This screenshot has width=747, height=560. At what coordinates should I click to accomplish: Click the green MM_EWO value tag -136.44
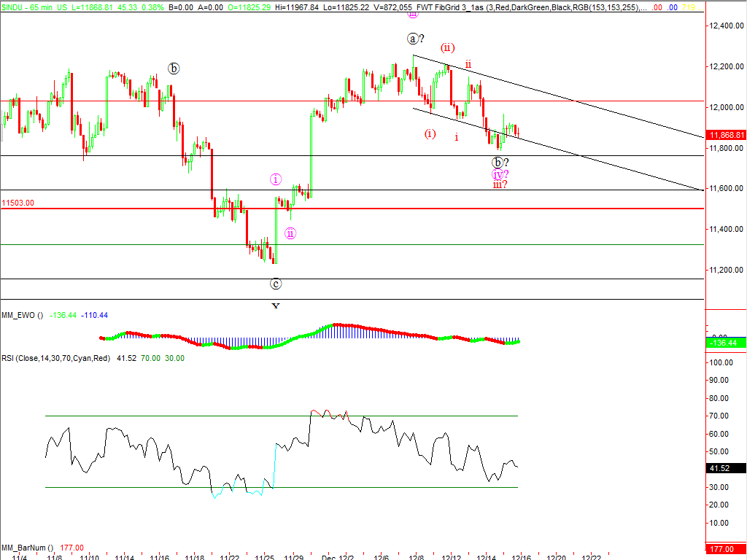726,343
